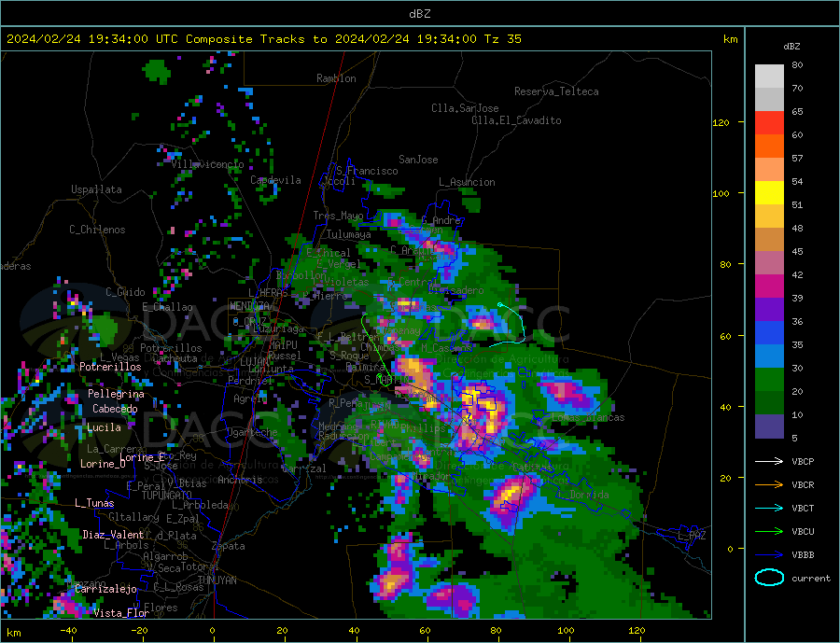Image resolution: width=840 pixels, height=643 pixels.
Task: Click the 'Tulumaya' place label
Action: click(348, 234)
